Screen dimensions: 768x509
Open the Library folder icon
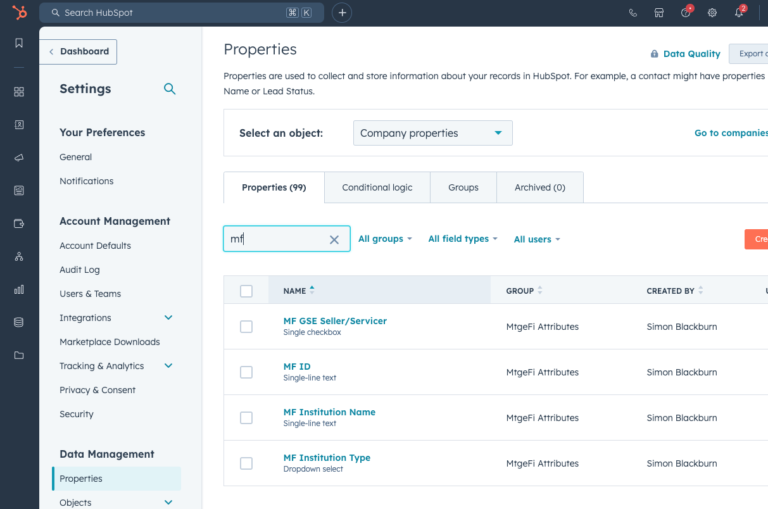(x=19, y=355)
